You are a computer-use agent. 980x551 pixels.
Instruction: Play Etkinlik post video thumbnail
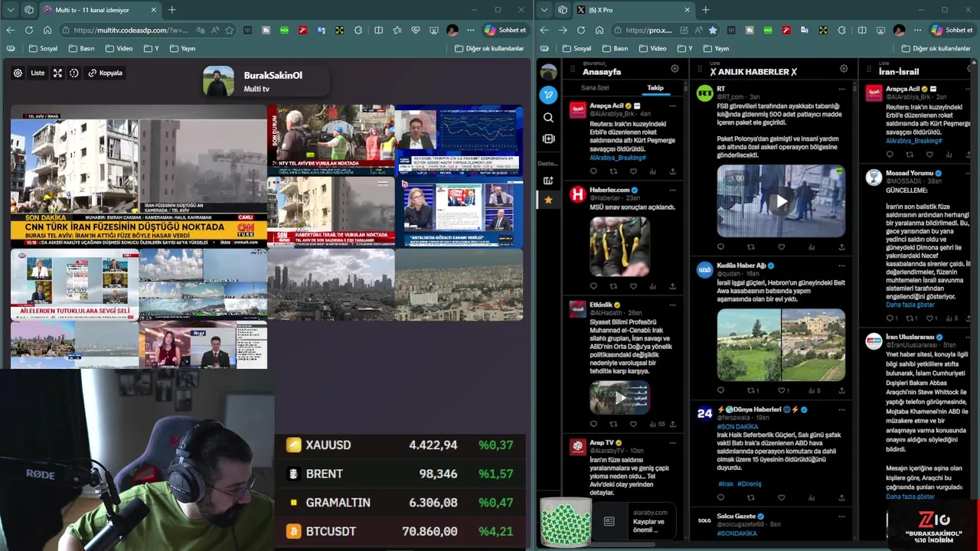[619, 398]
